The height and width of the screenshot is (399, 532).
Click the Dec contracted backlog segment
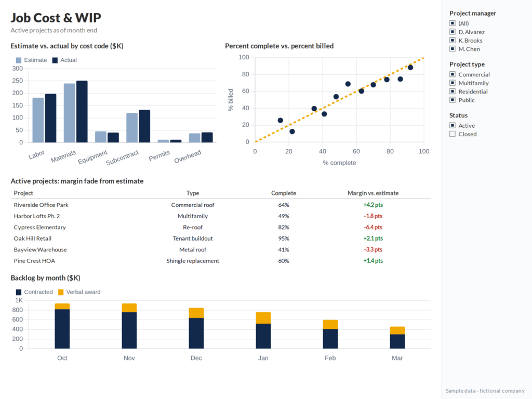click(x=196, y=333)
